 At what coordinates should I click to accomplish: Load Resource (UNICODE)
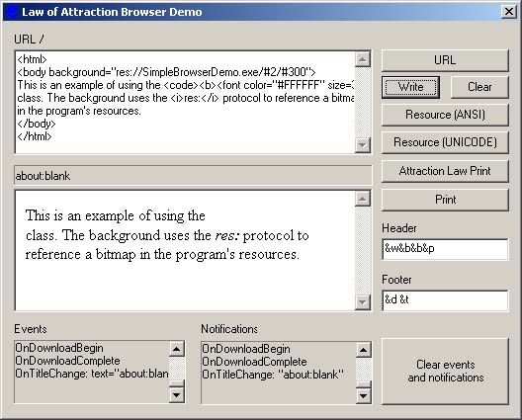pyautogui.click(x=445, y=142)
